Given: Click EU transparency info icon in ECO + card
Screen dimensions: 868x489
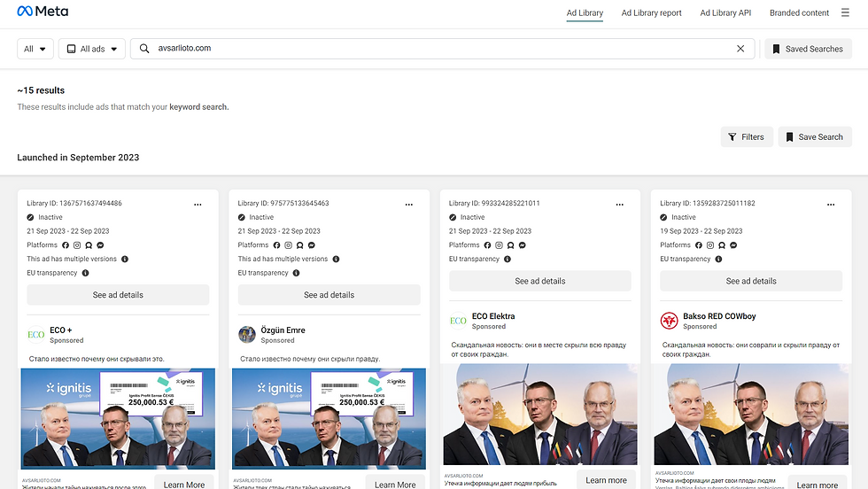Looking at the screenshot, I should click(x=85, y=273).
